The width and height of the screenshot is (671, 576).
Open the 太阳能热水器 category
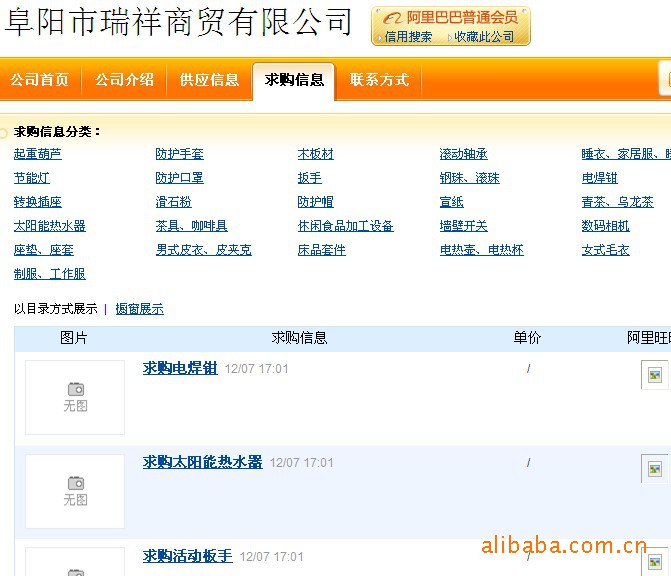pyautogui.click(x=50, y=226)
